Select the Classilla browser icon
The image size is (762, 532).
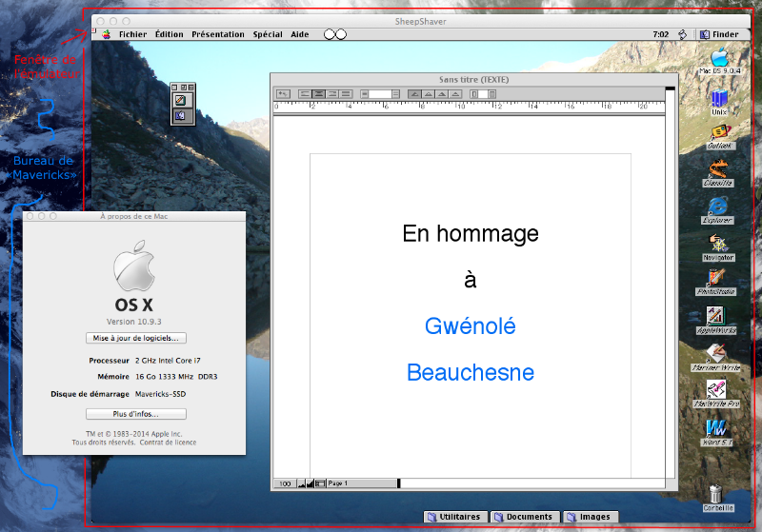[718, 174]
